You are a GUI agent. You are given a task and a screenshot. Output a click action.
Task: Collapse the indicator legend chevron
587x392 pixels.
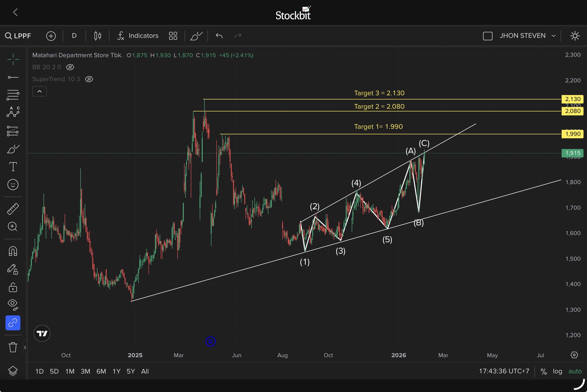click(x=40, y=91)
